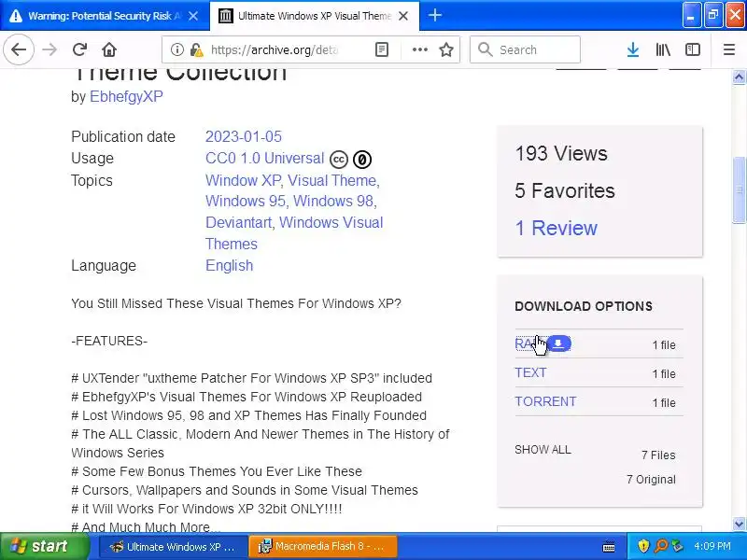Click the 193 Views text
The width and height of the screenshot is (747, 560).
click(x=561, y=153)
